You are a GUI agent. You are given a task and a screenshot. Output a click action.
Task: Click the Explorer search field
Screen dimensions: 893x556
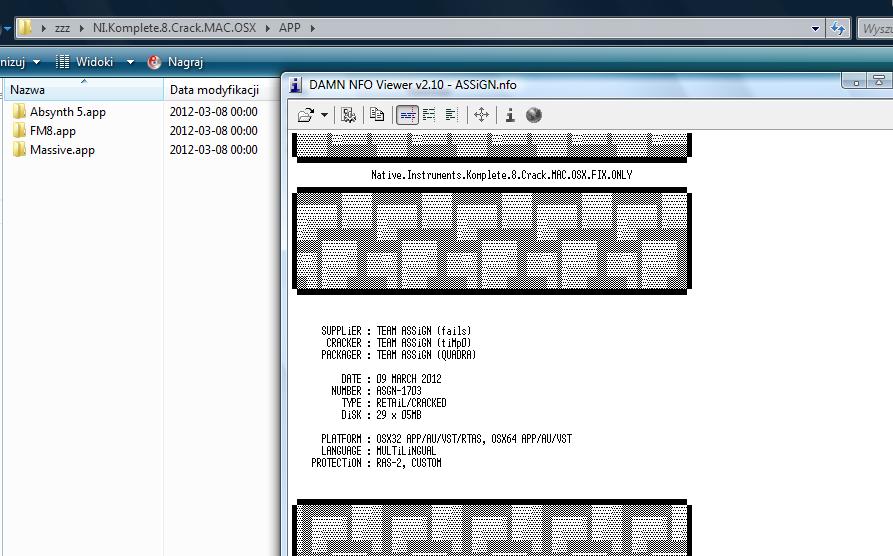click(876, 28)
